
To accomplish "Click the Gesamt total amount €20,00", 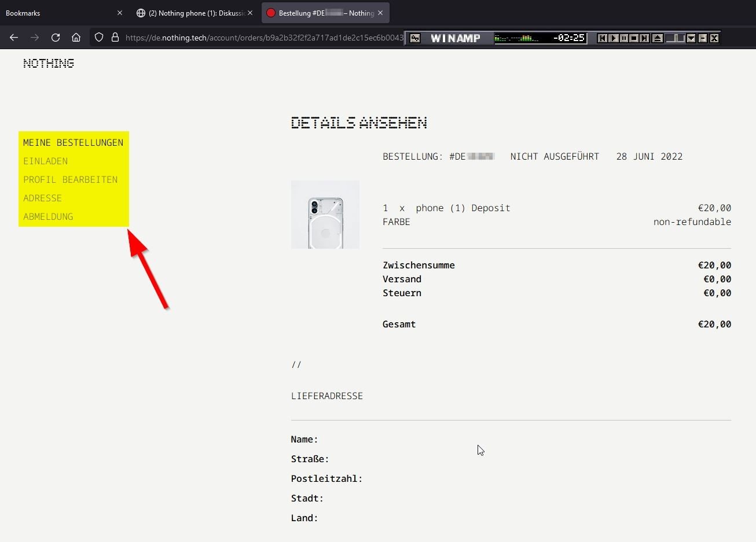I will coord(714,324).
